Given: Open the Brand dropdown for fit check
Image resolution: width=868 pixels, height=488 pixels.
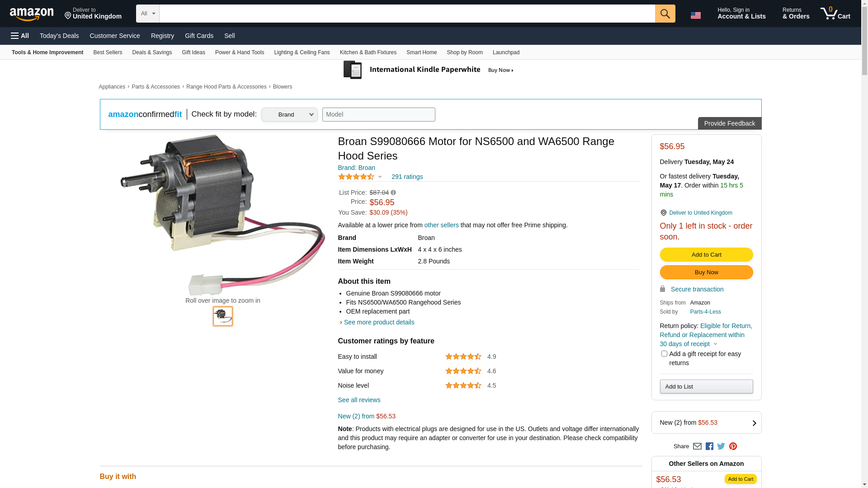Looking at the screenshot, I should click(x=289, y=114).
